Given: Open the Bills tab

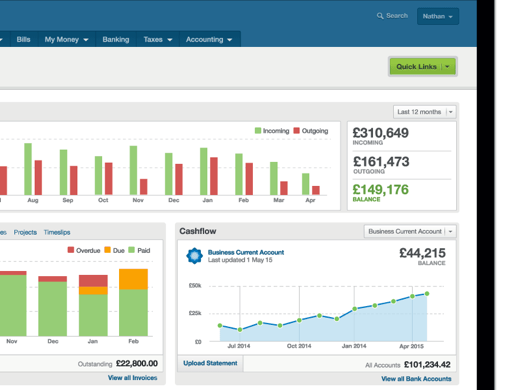Looking at the screenshot, I should point(23,39).
